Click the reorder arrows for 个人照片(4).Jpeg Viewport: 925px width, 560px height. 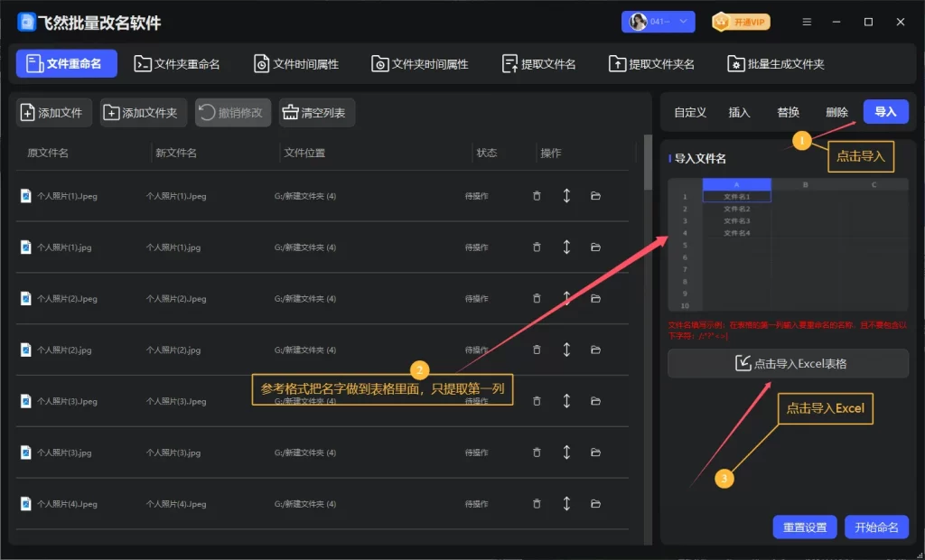tap(566, 504)
